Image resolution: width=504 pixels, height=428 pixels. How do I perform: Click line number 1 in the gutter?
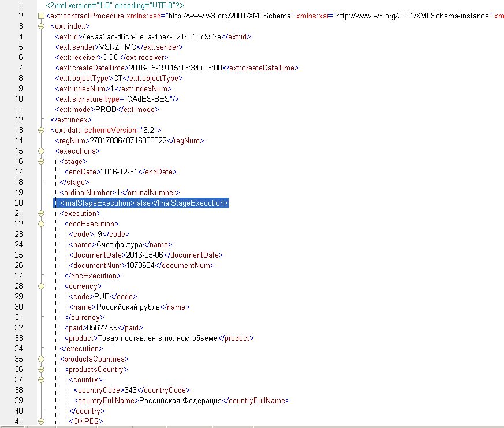tap(21, 5)
